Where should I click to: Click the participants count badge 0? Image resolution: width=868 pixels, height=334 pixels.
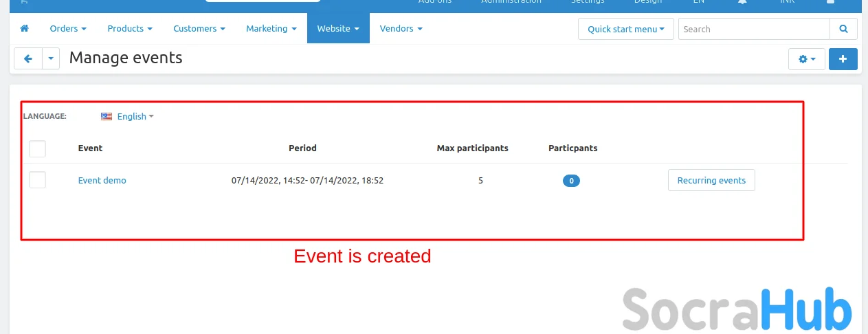click(x=571, y=181)
